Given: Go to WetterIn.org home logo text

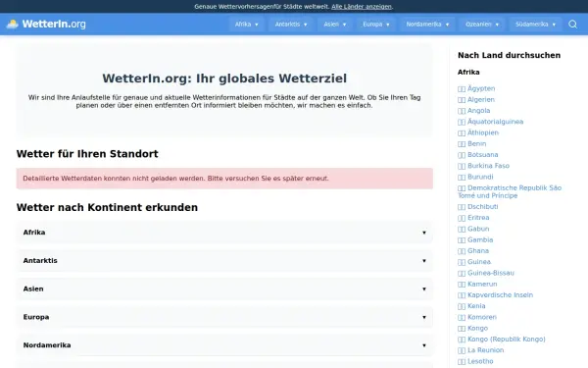Looking at the screenshot, I should [x=54, y=24].
